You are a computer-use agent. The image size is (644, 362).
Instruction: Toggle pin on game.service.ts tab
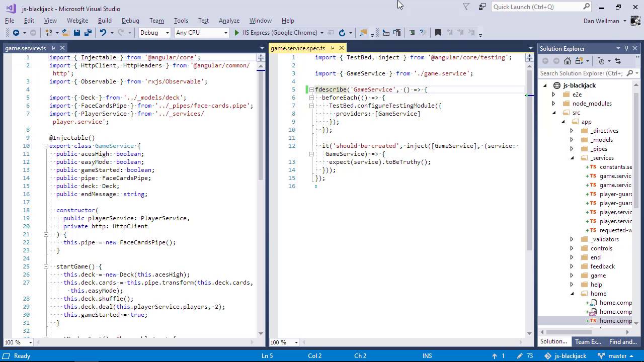tap(53, 48)
